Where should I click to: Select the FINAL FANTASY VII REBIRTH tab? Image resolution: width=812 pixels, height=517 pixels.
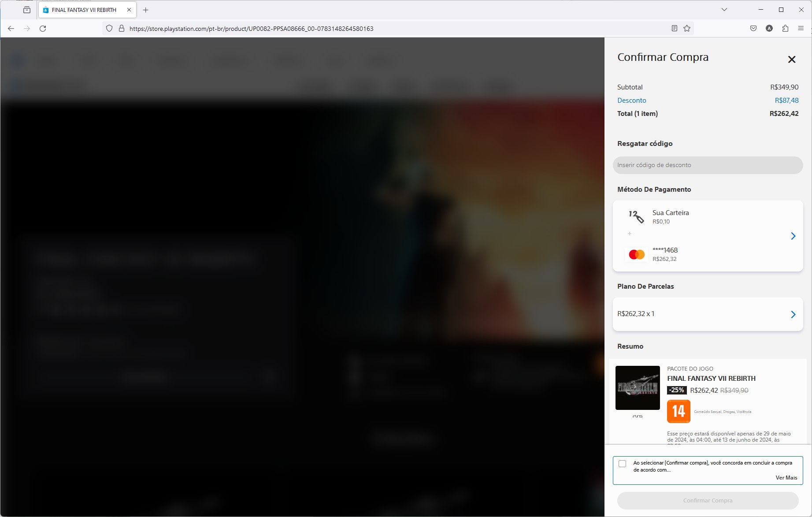click(x=84, y=10)
